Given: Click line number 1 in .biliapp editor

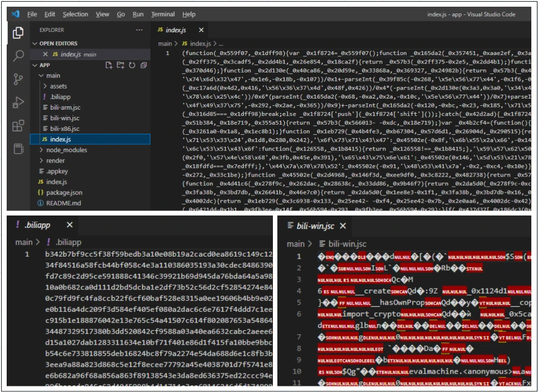Looking at the screenshot, I should coord(27,254).
